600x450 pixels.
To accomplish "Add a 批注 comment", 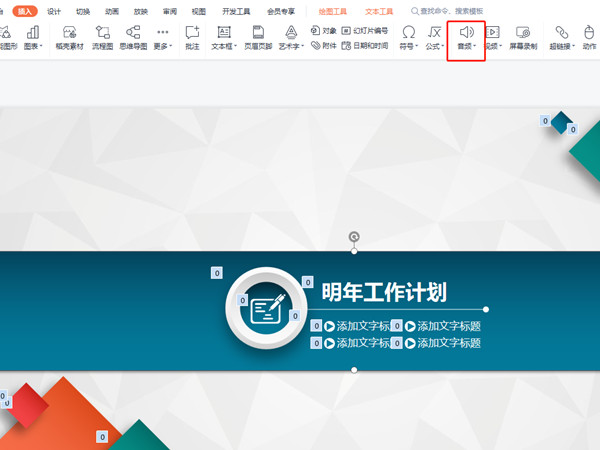I will (192, 37).
